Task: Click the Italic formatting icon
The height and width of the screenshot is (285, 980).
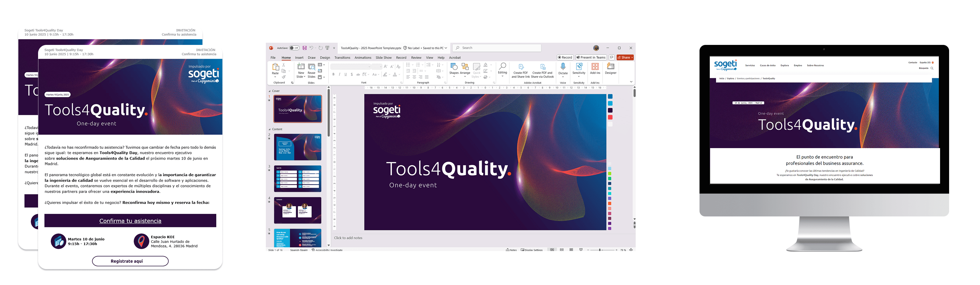Action: (339, 75)
